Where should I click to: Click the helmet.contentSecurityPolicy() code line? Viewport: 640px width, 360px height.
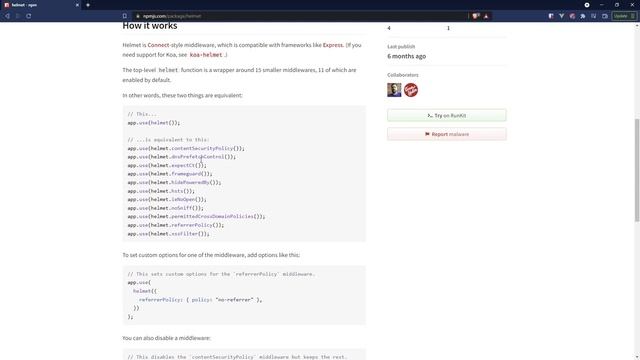click(186, 148)
